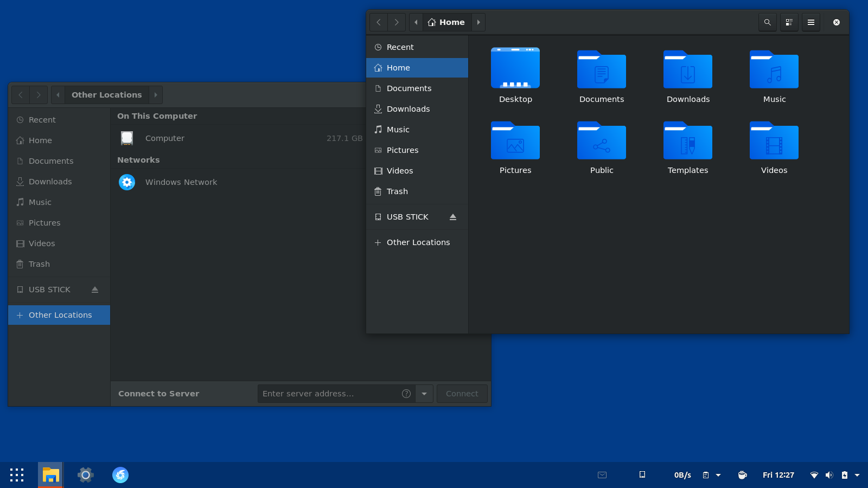Open Recent files in the sidebar

click(x=399, y=47)
